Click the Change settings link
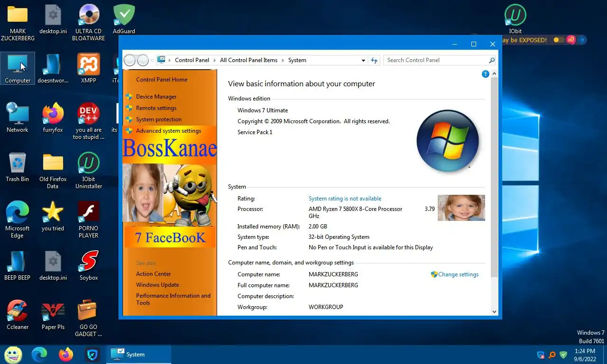The height and width of the screenshot is (364, 607). point(458,274)
